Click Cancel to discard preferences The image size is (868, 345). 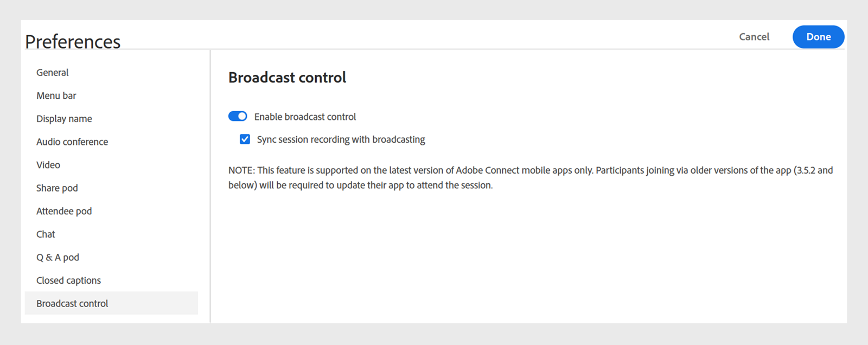pos(754,37)
